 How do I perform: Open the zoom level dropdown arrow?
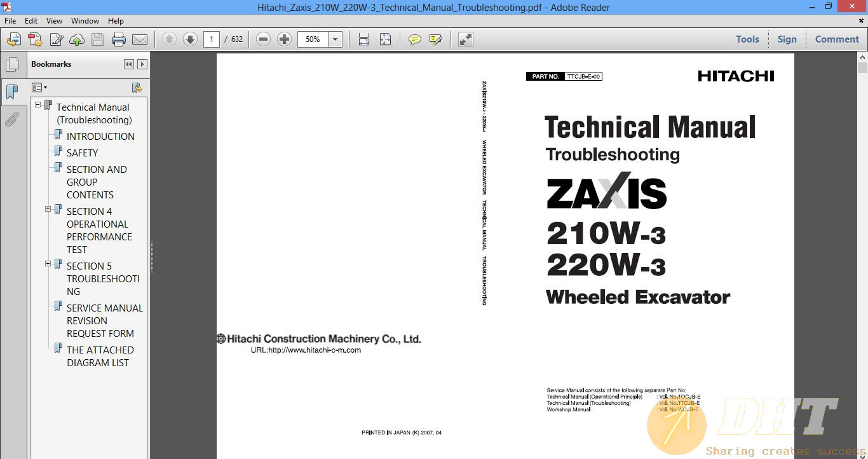coord(336,39)
